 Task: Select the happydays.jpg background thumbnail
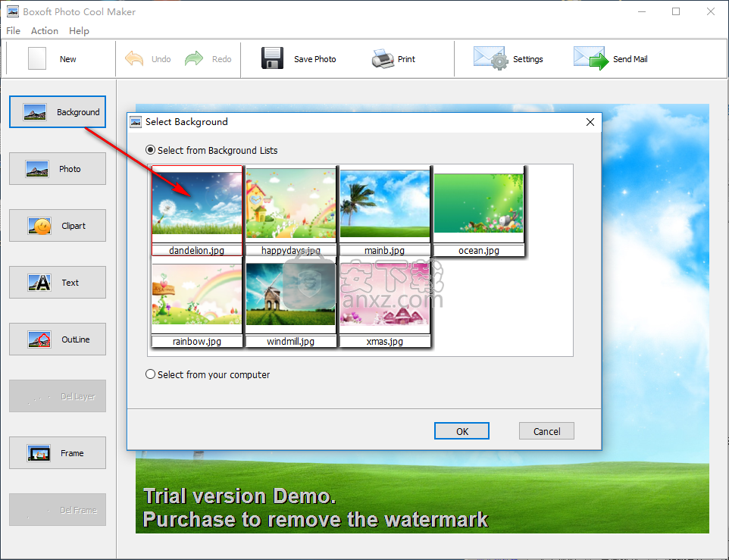pyautogui.click(x=291, y=204)
